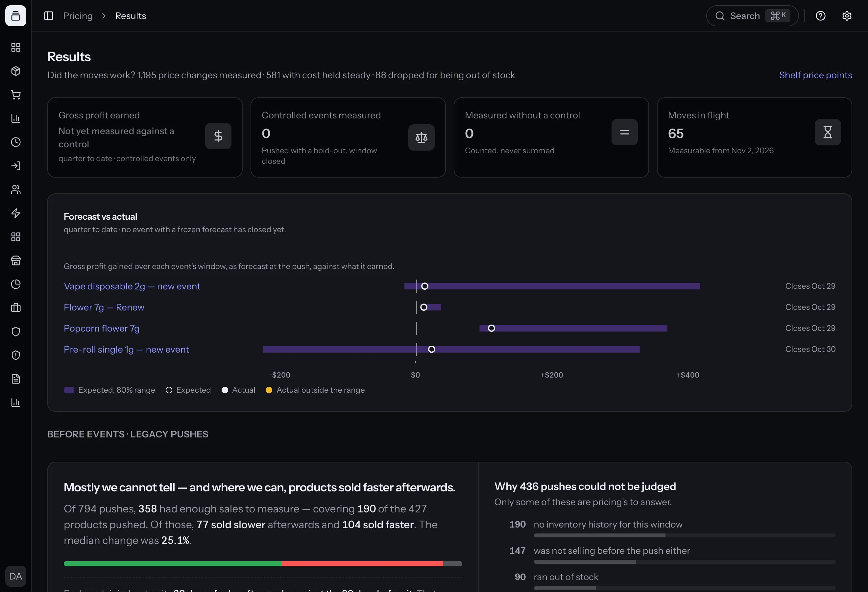Click 'BEFORE EVENTS · LEGACY PUSHES' heading

[128, 434]
